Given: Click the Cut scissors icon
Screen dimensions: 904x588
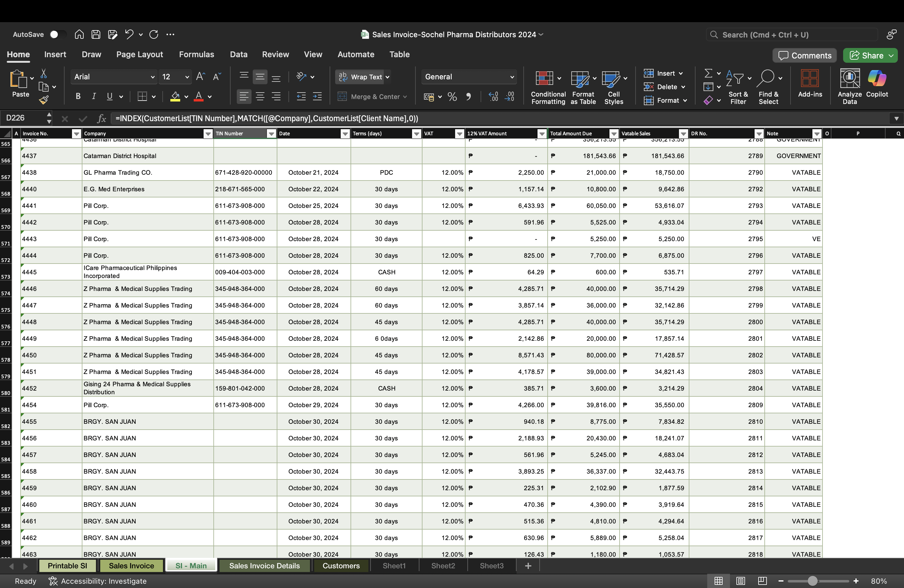Looking at the screenshot, I should (x=44, y=73).
